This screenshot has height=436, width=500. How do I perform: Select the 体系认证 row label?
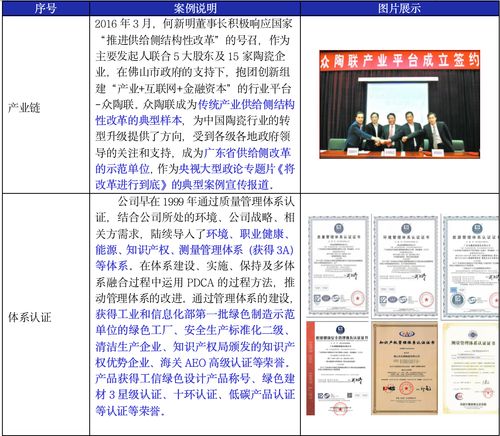point(30,317)
